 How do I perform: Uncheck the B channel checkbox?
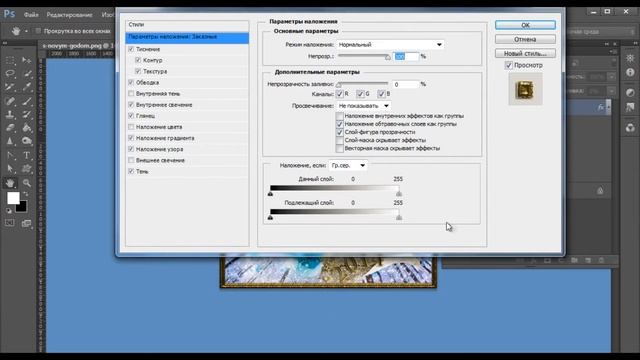tap(381, 94)
